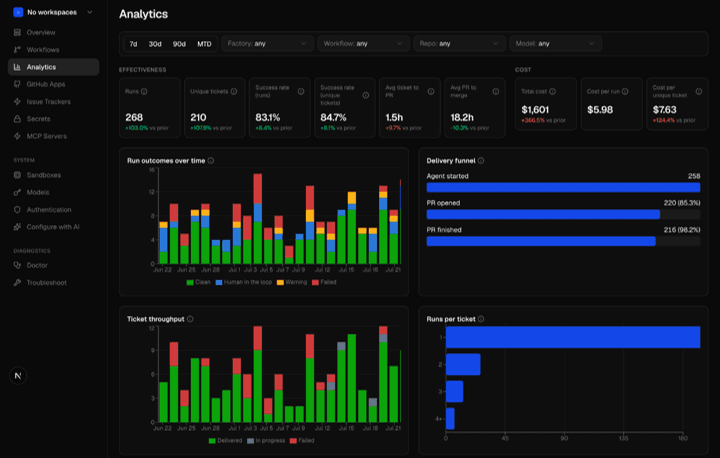The width and height of the screenshot is (720, 458).
Task: Open Overview page from sidebar
Action: (53, 32)
